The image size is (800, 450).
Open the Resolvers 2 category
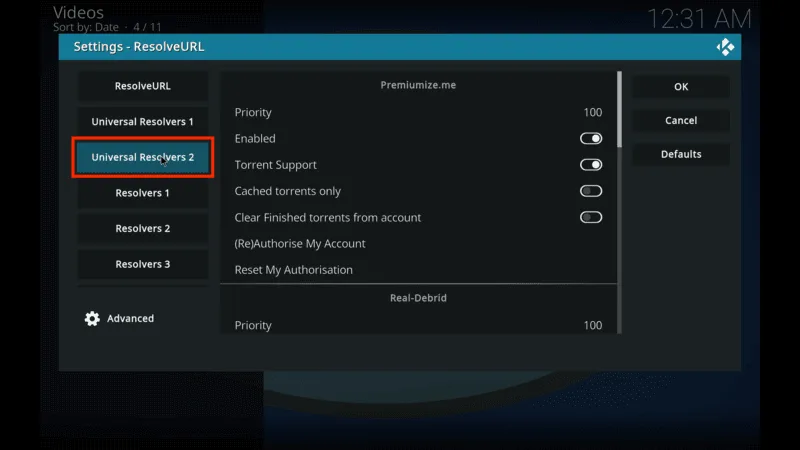pyautogui.click(x=142, y=228)
